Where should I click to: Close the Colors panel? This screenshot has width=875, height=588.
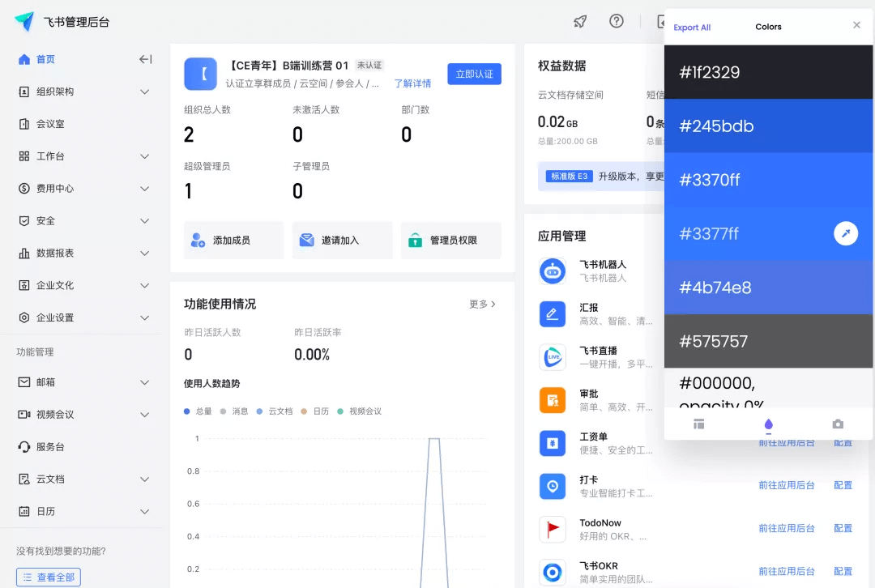(x=856, y=25)
